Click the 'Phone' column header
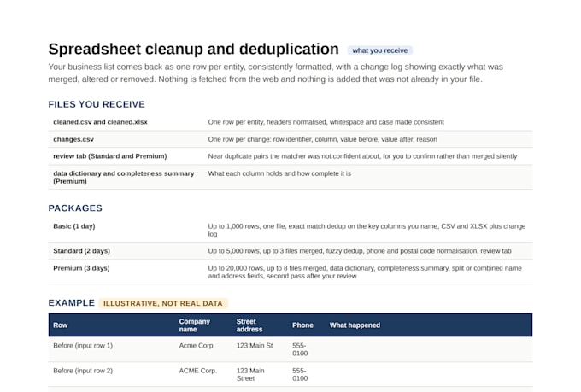Viewport: 581px width, 392px height. click(302, 325)
